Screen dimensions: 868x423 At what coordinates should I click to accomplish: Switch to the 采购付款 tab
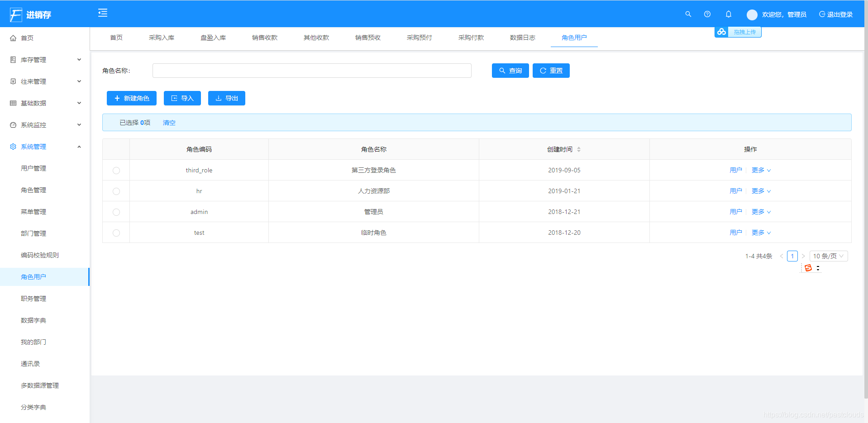[471, 38]
